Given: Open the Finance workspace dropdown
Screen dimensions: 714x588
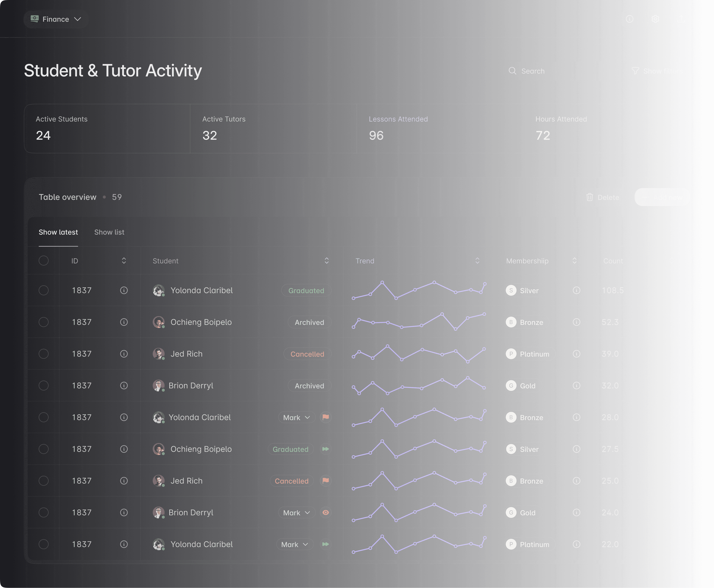Looking at the screenshot, I should (56, 19).
